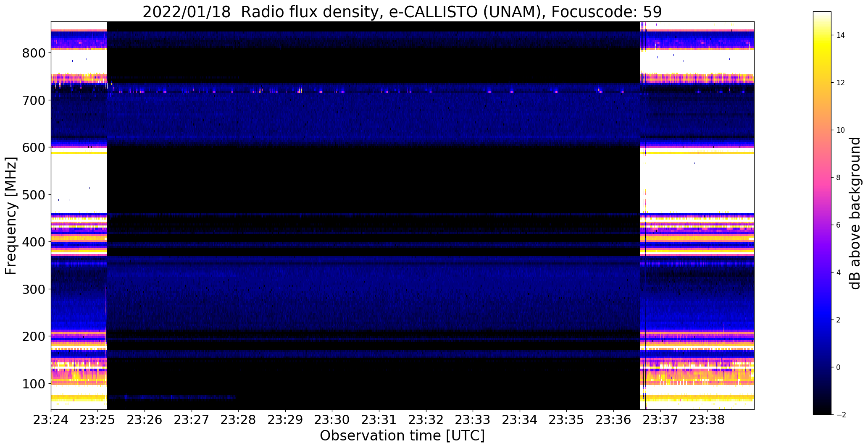Click the 23:37 time tick label
Image resolution: width=868 pixels, height=448 pixels.
[661, 420]
